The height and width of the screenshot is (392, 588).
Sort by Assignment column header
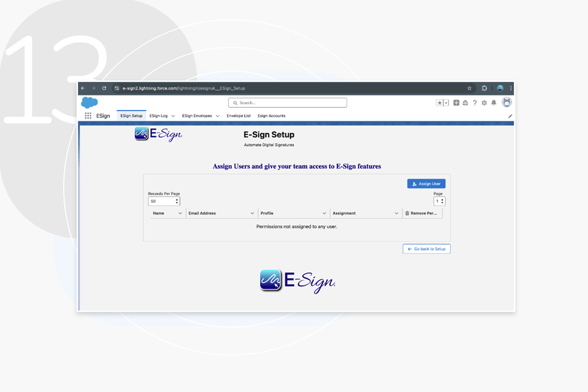344,213
